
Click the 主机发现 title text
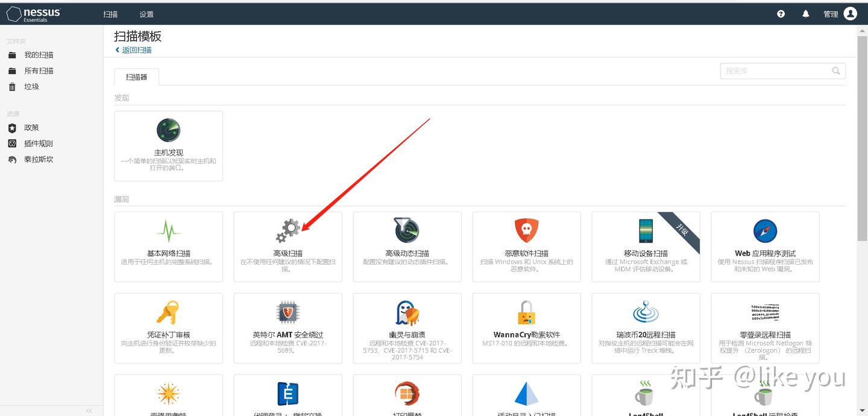(168, 153)
